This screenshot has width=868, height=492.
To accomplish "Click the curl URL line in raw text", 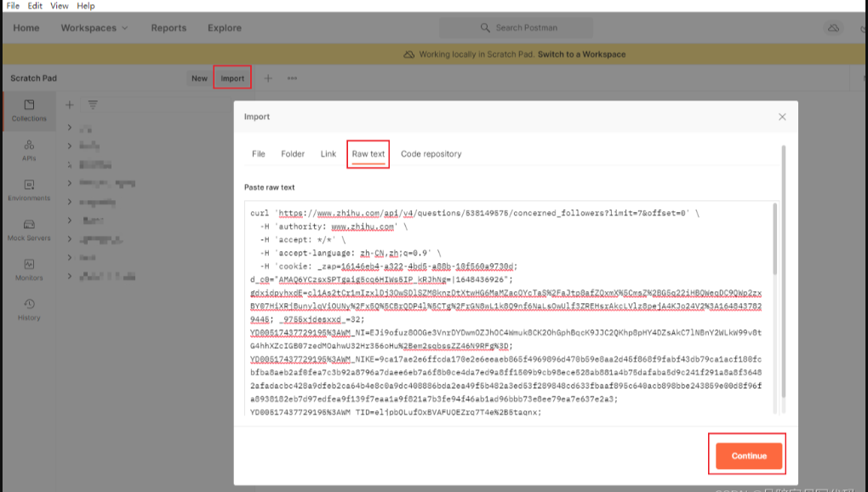I will pyautogui.click(x=474, y=213).
